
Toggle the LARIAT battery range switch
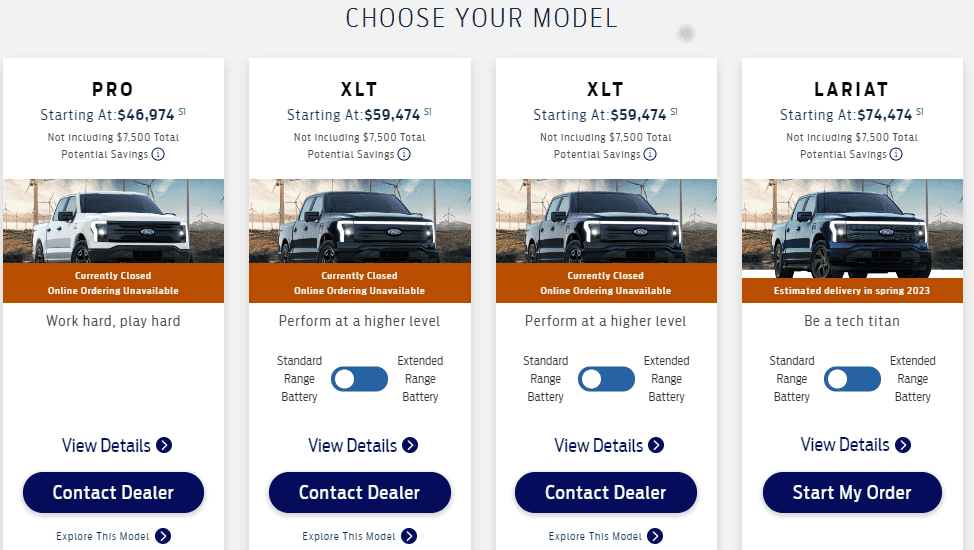coord(852,379)
